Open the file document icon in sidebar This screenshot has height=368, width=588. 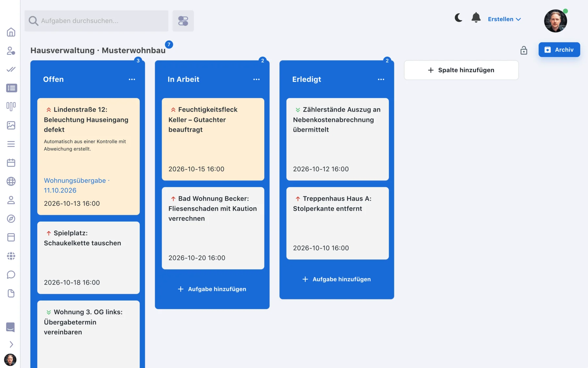[x=11, y=293]
